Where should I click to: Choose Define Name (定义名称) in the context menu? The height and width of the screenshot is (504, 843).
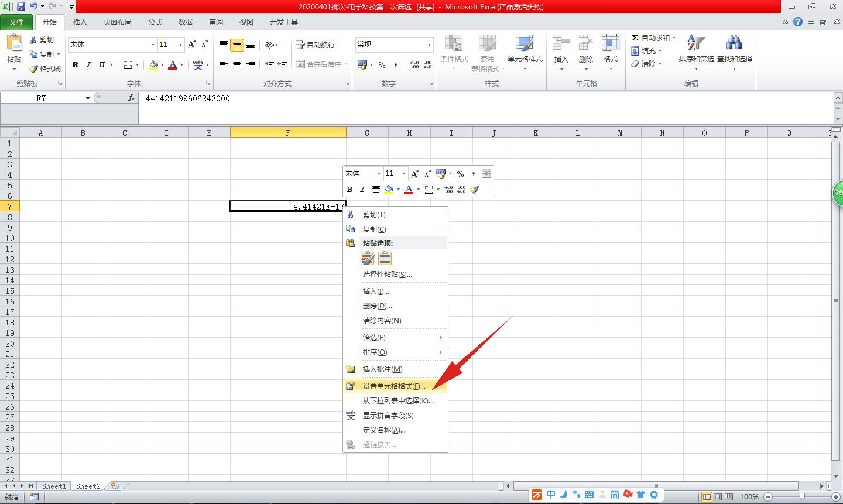click(x=395, y=430)
